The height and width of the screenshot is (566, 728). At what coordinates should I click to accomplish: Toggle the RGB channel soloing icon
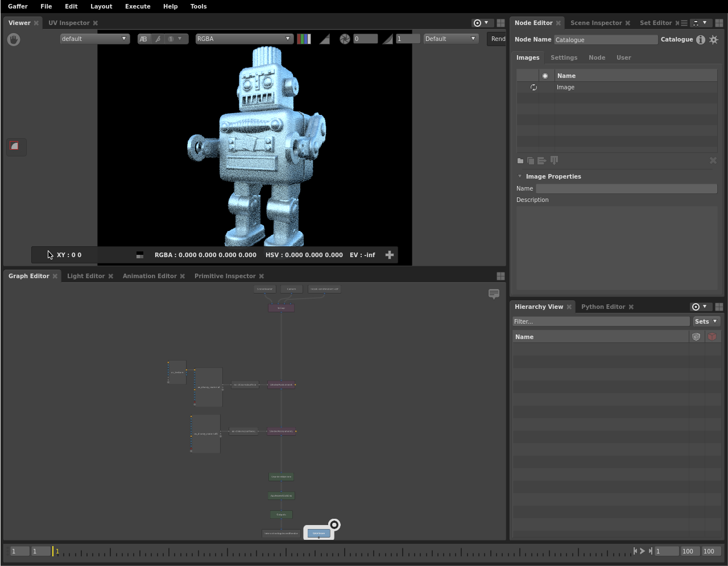point(304,39)
